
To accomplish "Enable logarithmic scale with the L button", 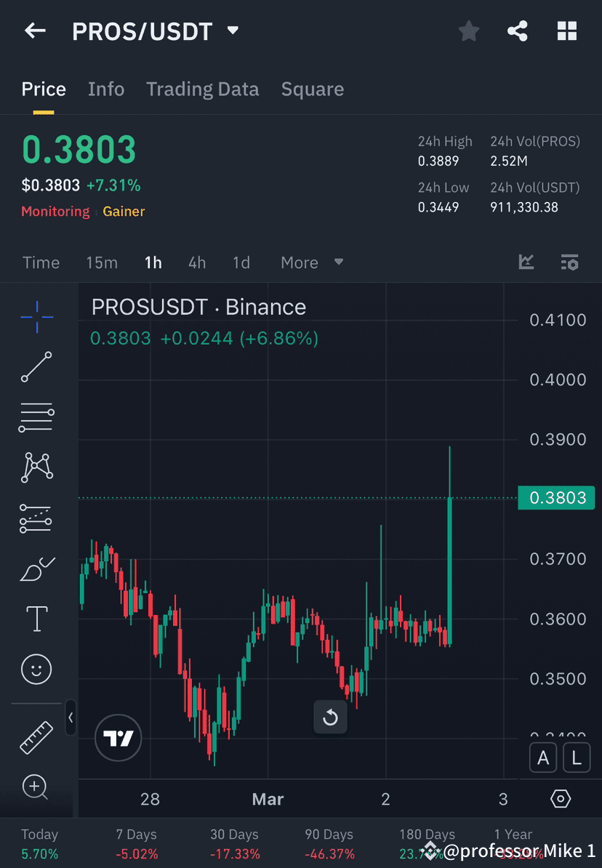I will tap(576, 758).
